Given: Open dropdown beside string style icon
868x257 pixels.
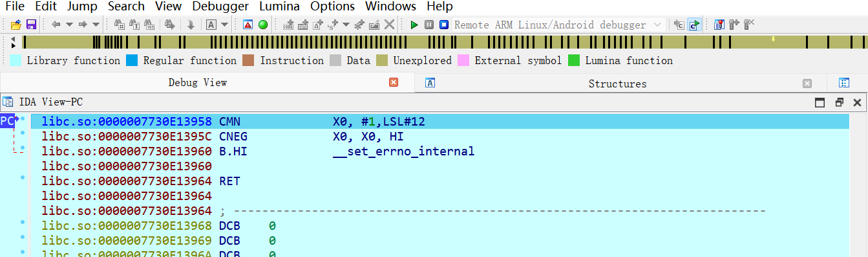Looking at the screenshot, I should 346,25.
